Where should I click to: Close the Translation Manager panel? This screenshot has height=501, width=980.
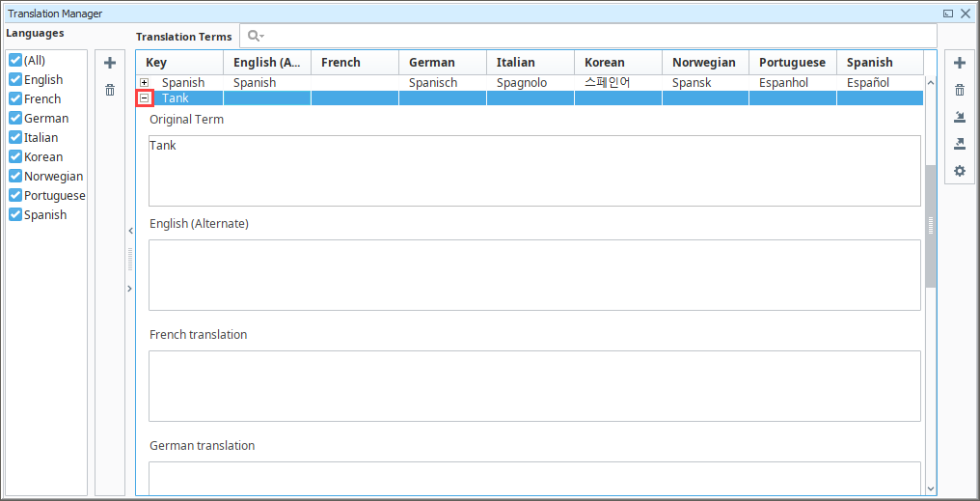[x=965, y=14]
